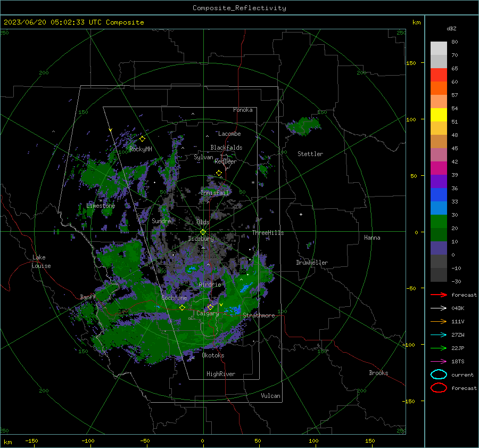Image resolution: width=479 pixels, height=448 pixels.
Task: Click the dBZ legend heading
Action: (451, 28)
